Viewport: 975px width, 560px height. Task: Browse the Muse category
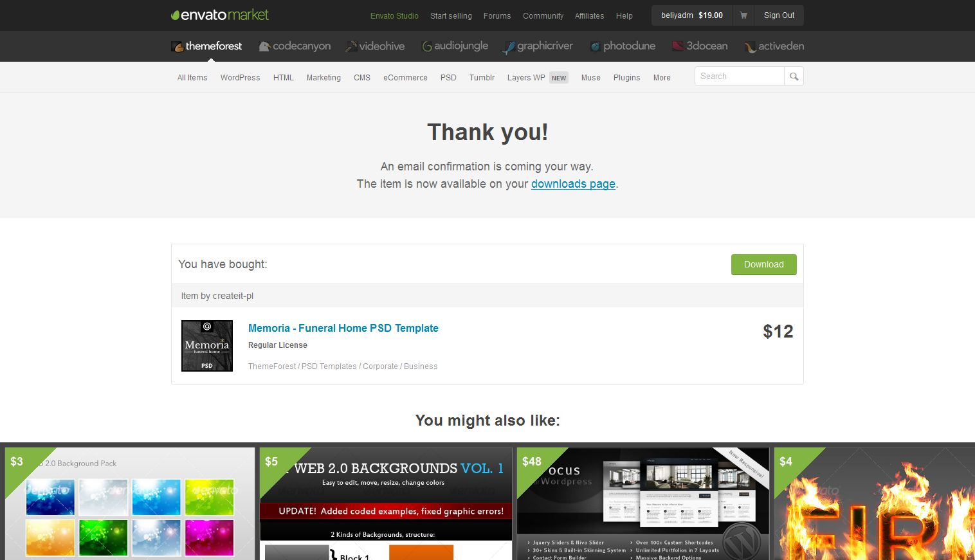coord(590,78)
